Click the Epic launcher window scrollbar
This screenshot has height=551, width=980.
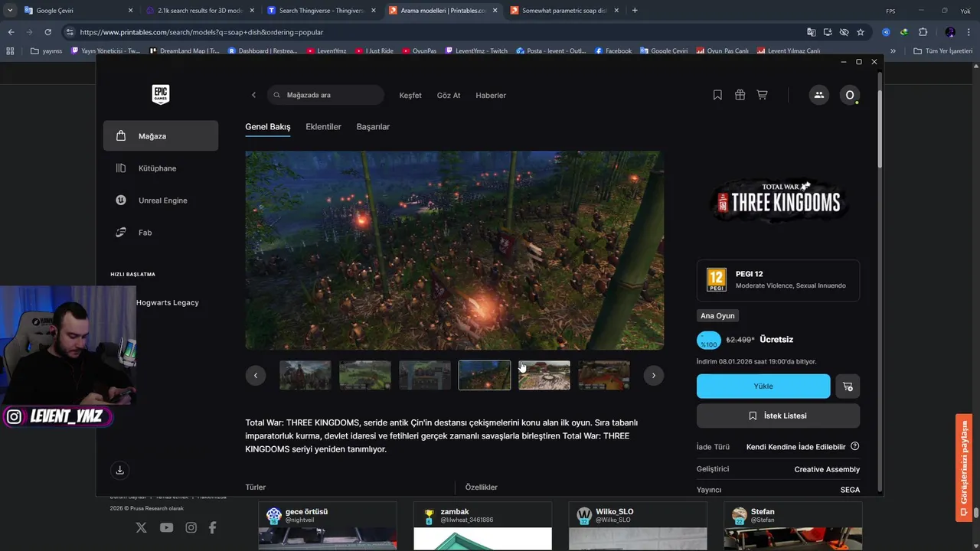[x=880, y=129]
